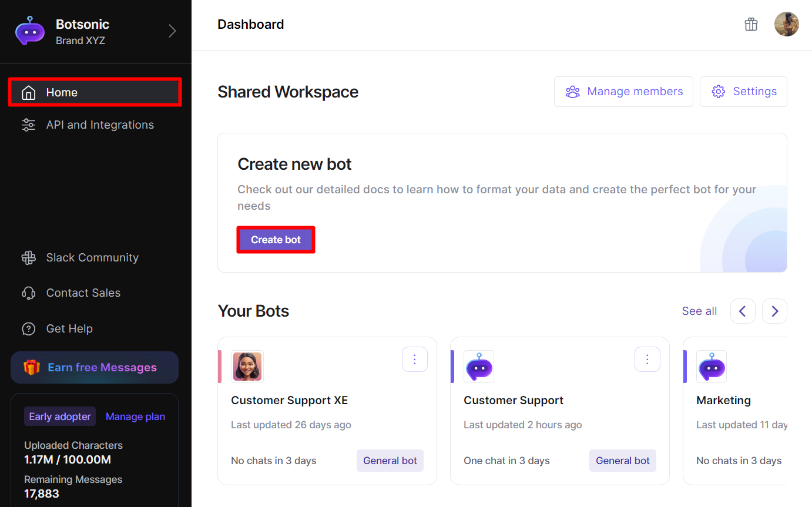Open the user profile avatar
Image resolution: width=812 pixels, height=507 pixels.
tap(786, 24)
